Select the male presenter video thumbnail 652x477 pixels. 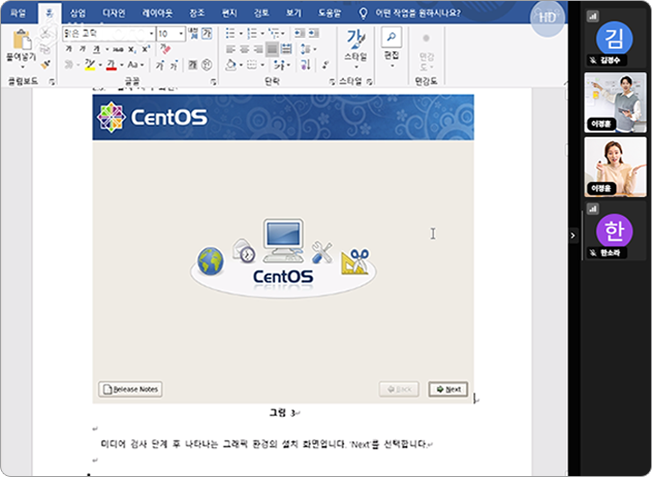point(615,102)
